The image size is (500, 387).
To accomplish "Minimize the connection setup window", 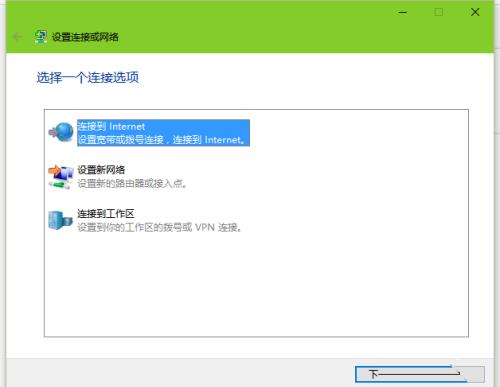I will coord(403,12).
